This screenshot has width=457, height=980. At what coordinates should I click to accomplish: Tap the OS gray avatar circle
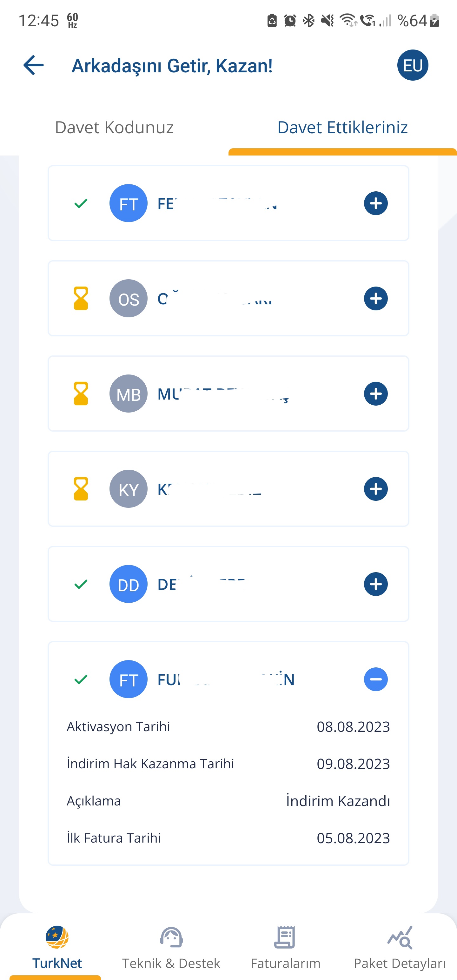click(128, 298)
